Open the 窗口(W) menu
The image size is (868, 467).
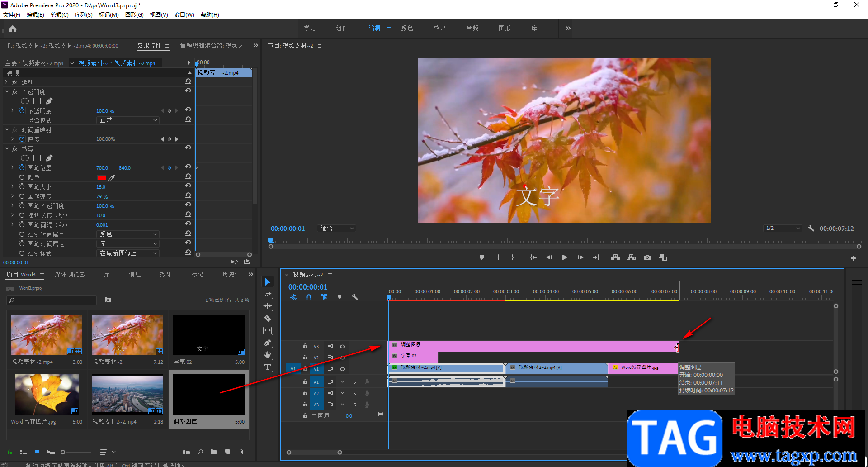pos(184,14)
